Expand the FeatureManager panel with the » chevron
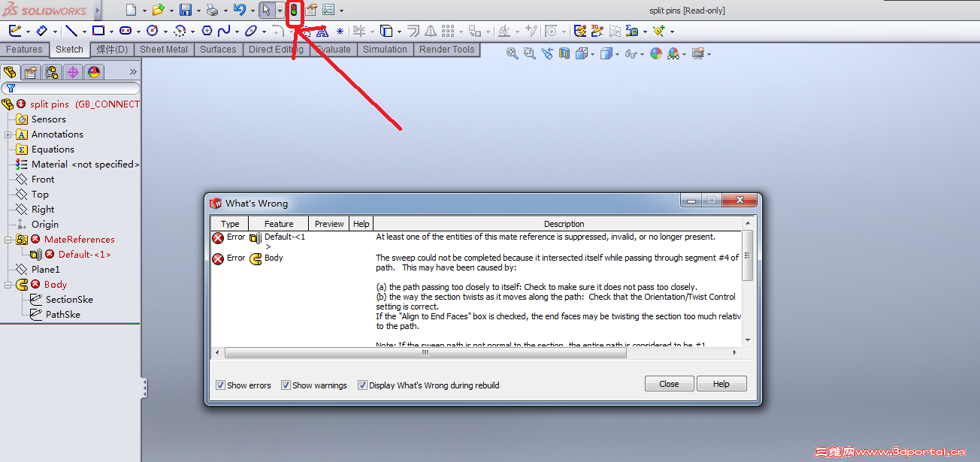Screen dimensions: 980x462 133,72
